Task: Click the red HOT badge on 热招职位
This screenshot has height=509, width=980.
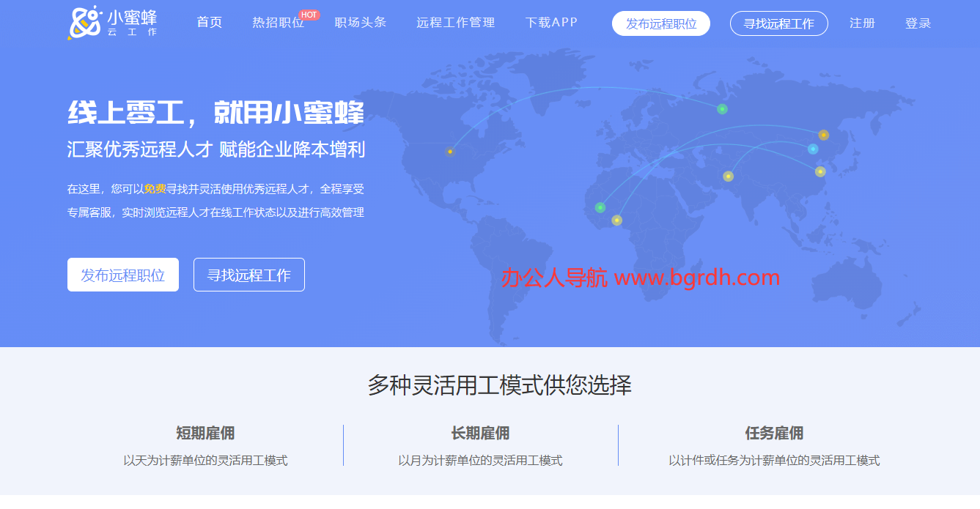Action: click(309, 15)
